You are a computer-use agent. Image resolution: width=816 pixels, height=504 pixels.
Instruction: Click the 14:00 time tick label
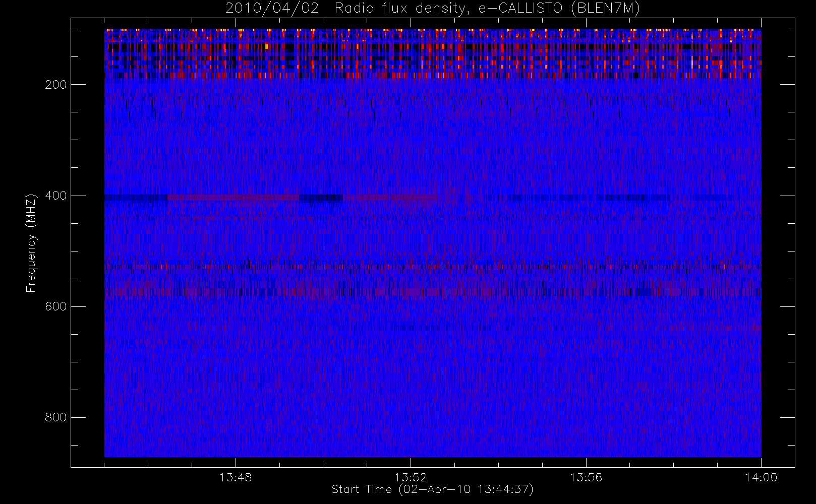pos(761,477)
